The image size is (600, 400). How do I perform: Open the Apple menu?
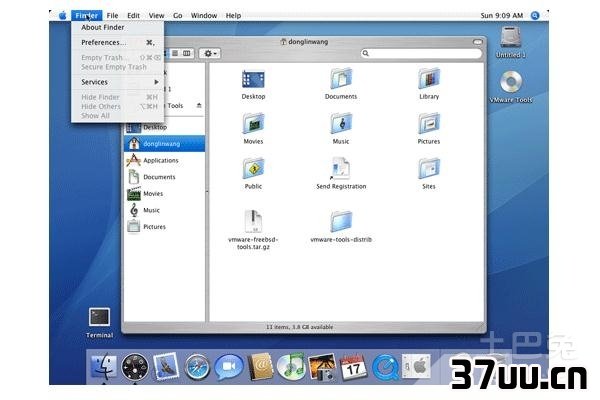pos(62,16)
